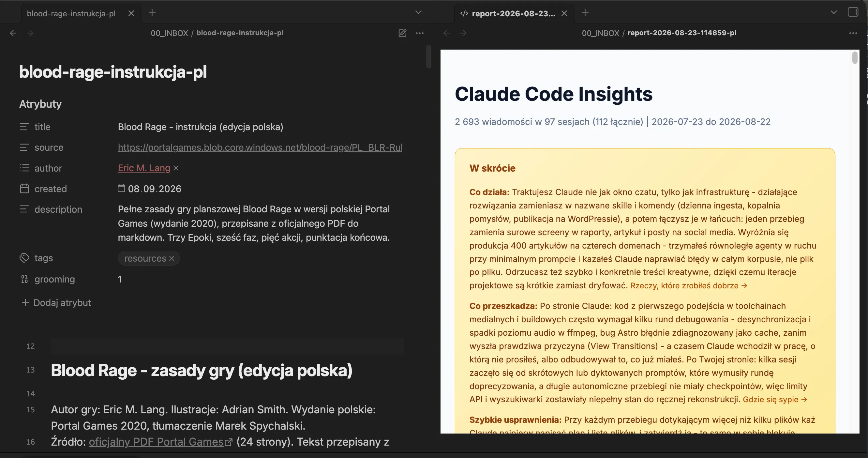Viewport: 868px width, 458px height.
Task: Click 00_INBOX breadcrumb in right pane
Action: pos(600,33)
